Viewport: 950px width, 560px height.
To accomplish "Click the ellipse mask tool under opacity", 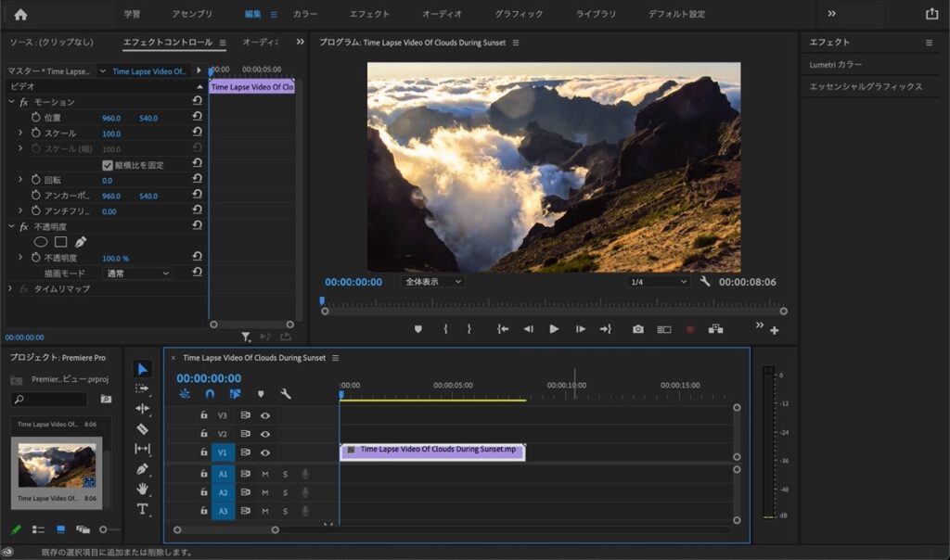I will pos(41,242).
